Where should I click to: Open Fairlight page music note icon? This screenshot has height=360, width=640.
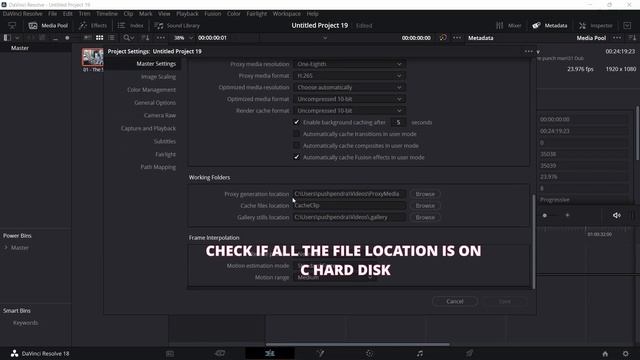pos(420,353)
